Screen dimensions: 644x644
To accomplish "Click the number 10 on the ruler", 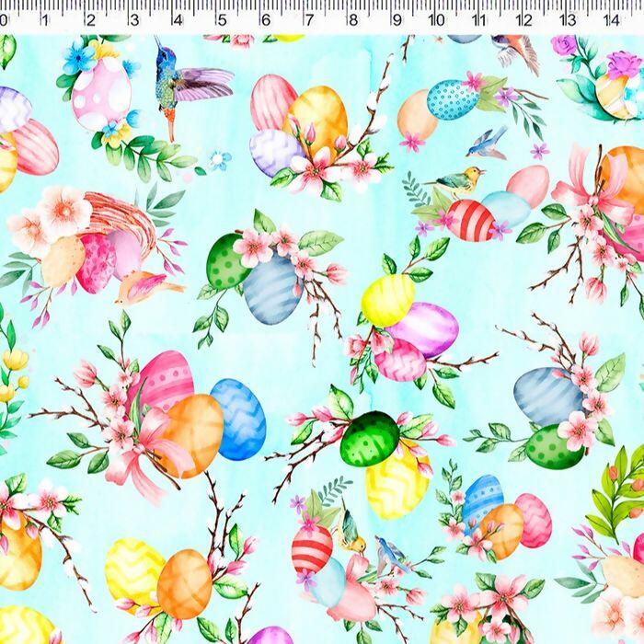I will [438, 20].
